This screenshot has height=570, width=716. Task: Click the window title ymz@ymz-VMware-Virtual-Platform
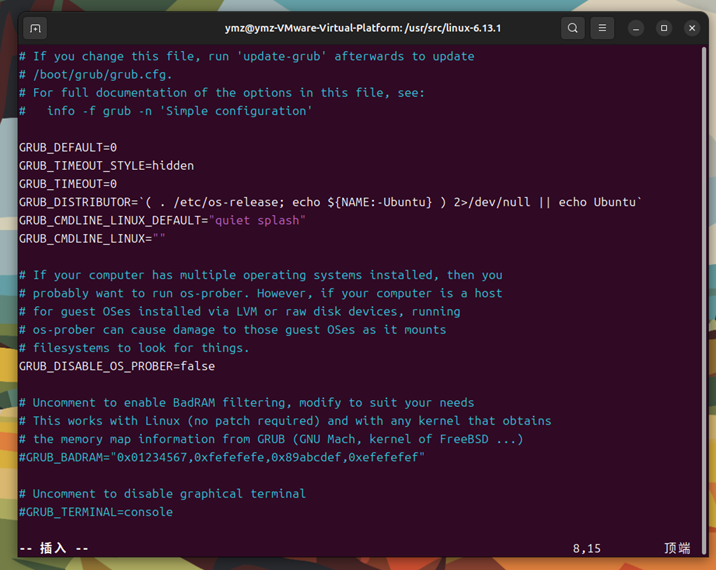click(x=363, y=28)
